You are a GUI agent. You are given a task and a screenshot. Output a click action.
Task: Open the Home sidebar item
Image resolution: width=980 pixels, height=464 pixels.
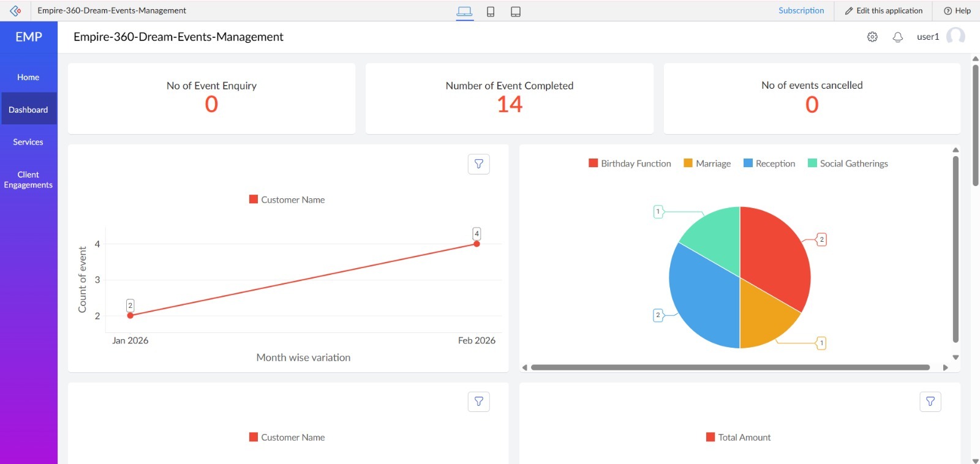click(x=28, y=77)
